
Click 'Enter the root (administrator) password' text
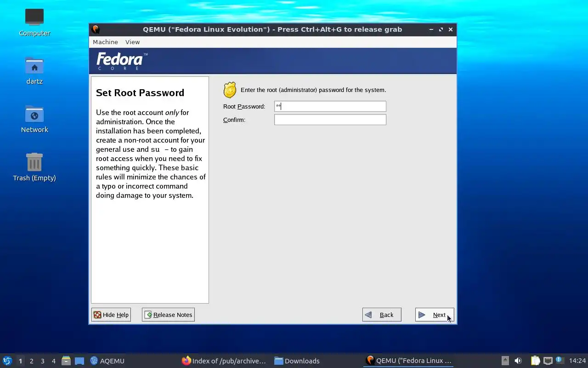point(313,90)
